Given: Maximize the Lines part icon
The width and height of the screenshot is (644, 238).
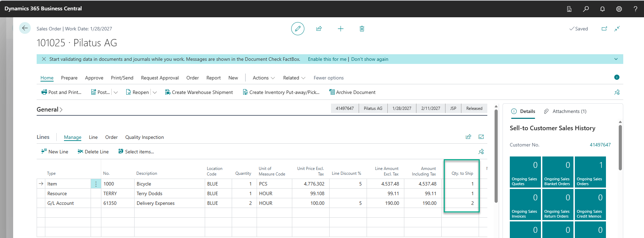Looking at the screenshot, I should point(481,137).
